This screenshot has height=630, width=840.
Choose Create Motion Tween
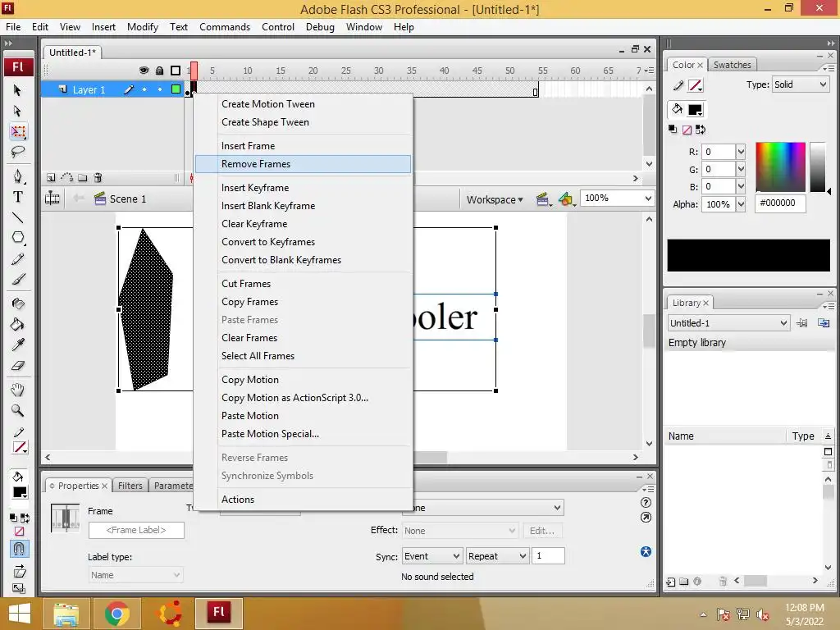click(x=303, y=104)
